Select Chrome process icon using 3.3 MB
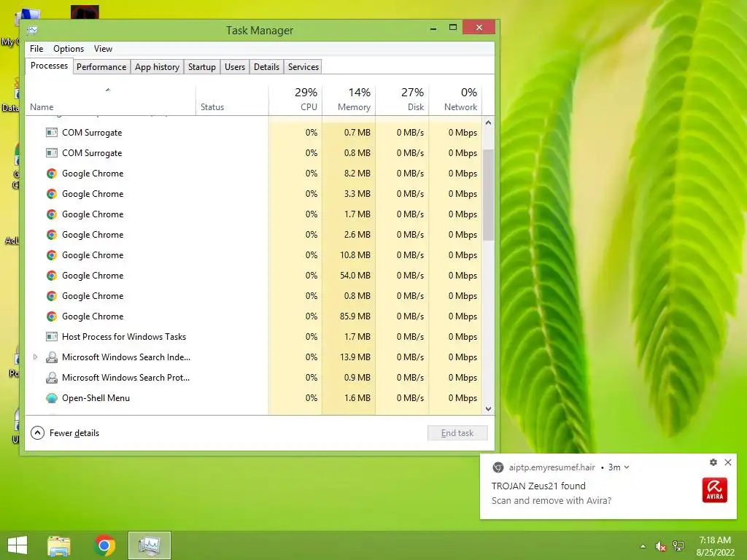This screenshot has height=560, width=747. (52, 194)
